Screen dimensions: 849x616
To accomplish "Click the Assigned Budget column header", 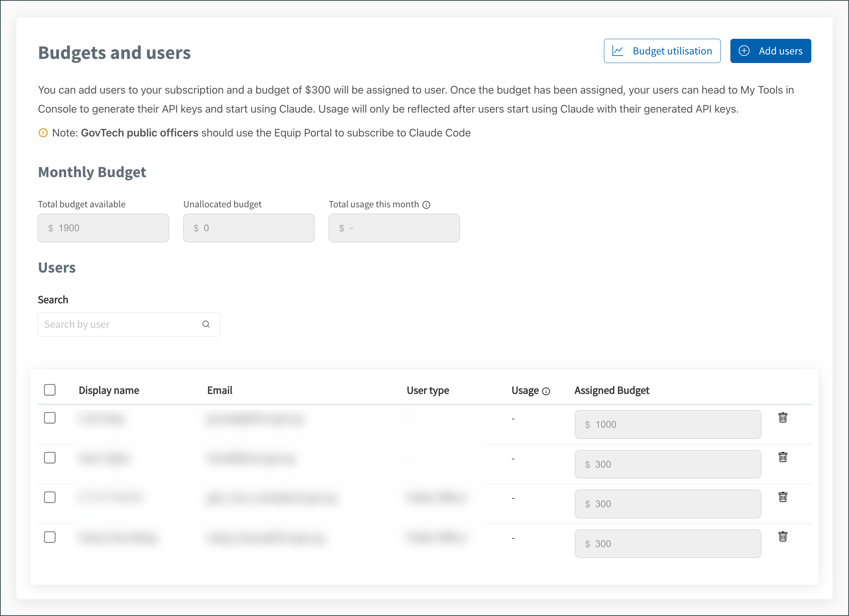I will [612, 390].
